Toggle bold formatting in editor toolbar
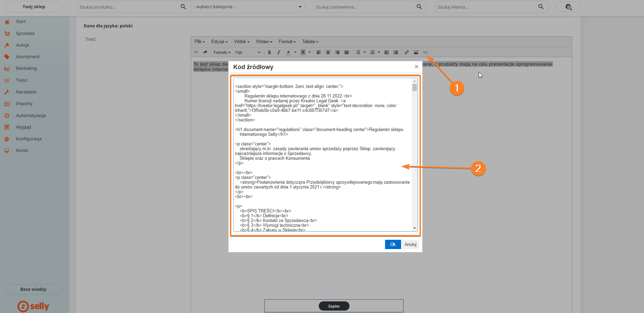The width and height of the screenshot is (644, 313). point(269,52)
